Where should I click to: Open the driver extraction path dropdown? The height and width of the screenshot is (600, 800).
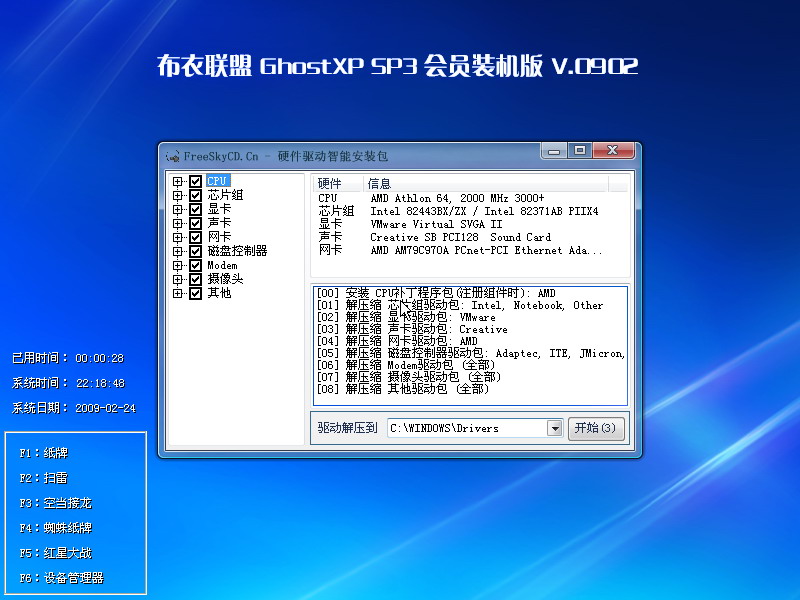[x=556, y=427]
